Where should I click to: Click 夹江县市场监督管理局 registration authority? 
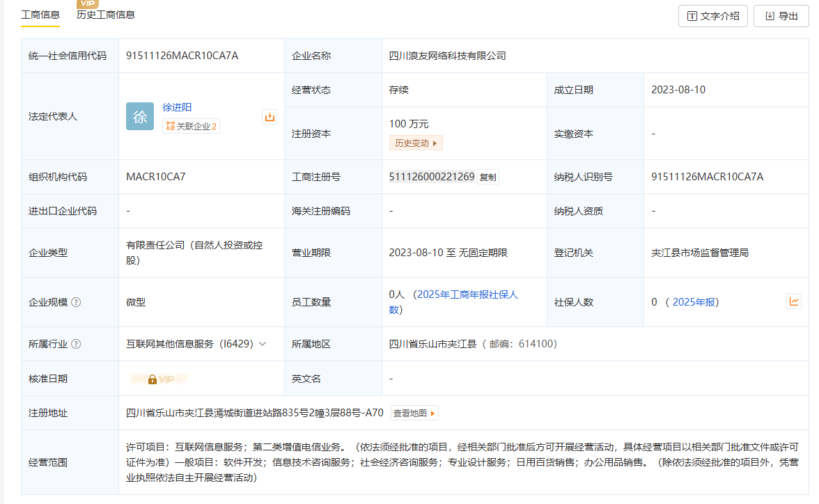pyautogui.click(x=700, y=253)
